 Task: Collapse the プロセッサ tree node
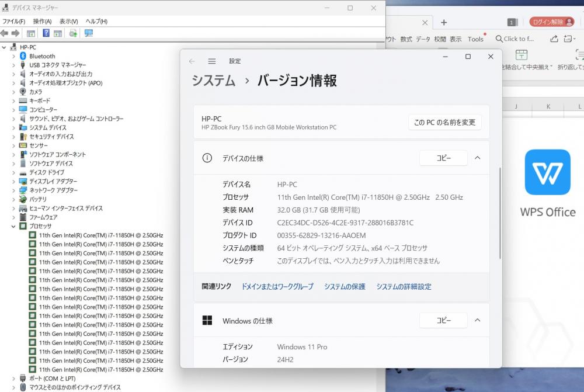coord(13,226)
